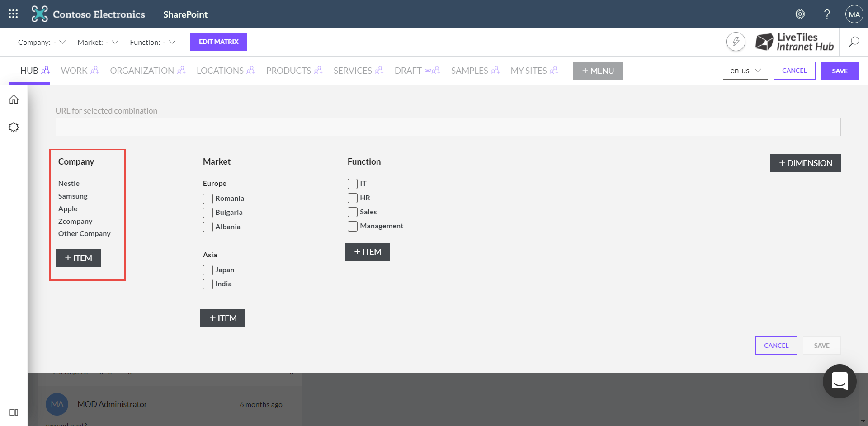
Task: Click audience icon next to WORK
Action: pyautogui.click(x=94, y=71)
